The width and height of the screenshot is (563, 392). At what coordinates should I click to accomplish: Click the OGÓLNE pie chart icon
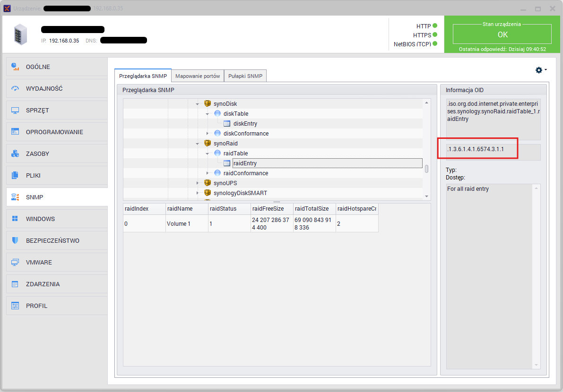coord(15,67)
